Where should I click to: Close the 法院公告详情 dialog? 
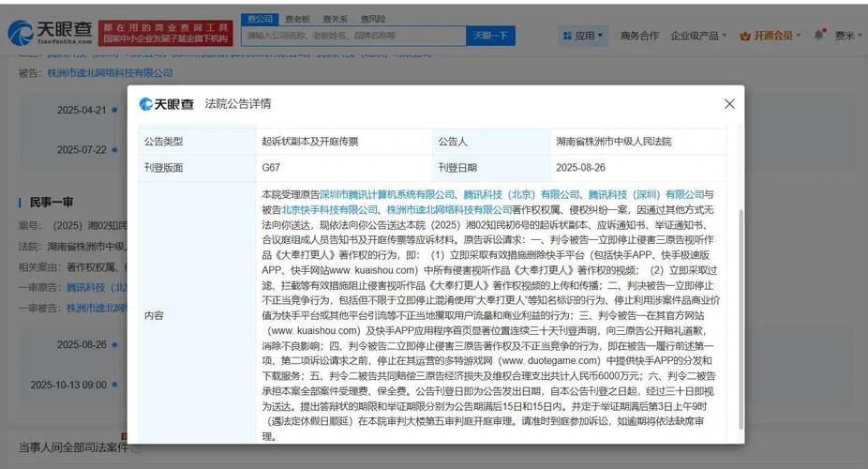click(x=729, y=103)
